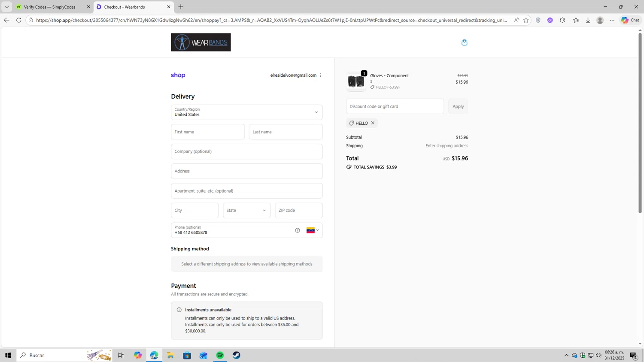This screenshot has width=644, height=362.
Task: Open Steam from the taskbar
Action: [237, 355]
